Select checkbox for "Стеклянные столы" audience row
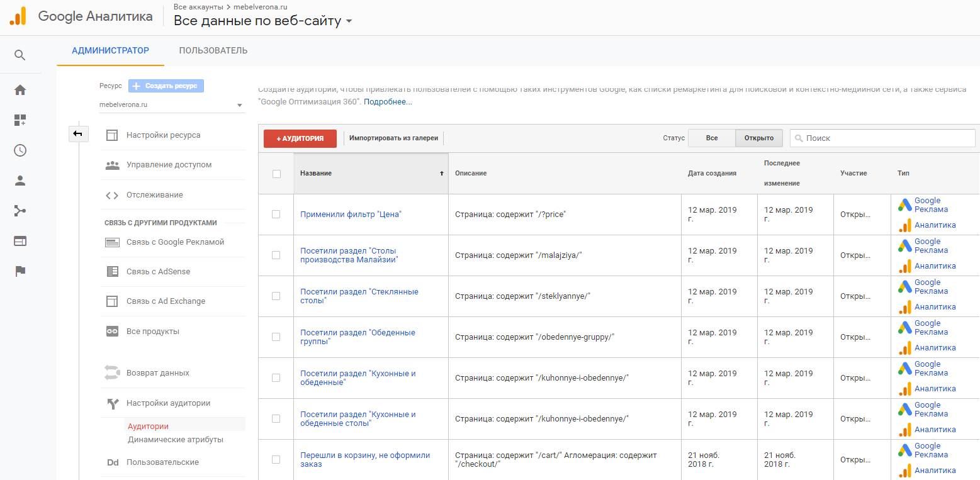980x480 pixels. [276, 296]
